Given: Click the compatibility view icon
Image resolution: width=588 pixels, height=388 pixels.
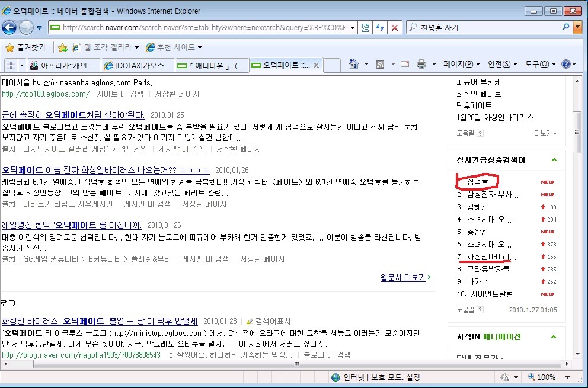Looking at the screenshot, I should pyautogui.click(x=365, y=28).
